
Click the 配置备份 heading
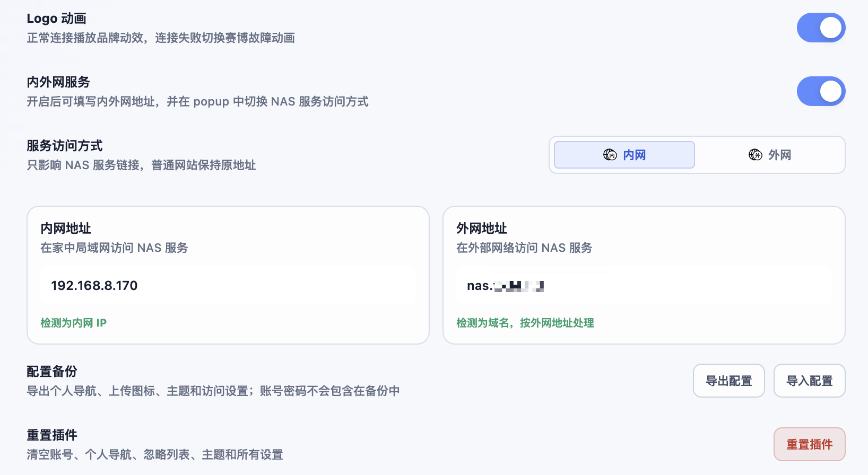52,372
